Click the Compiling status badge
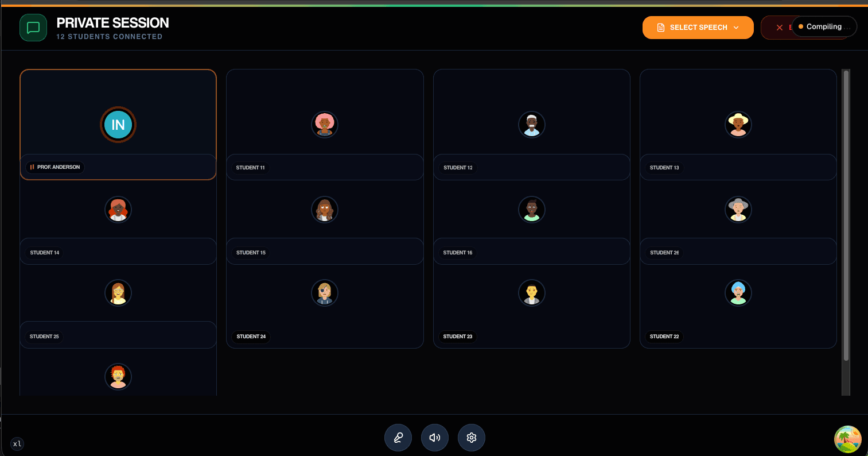The width and height of the screenshot is (868, 456). tap(824, 26)
